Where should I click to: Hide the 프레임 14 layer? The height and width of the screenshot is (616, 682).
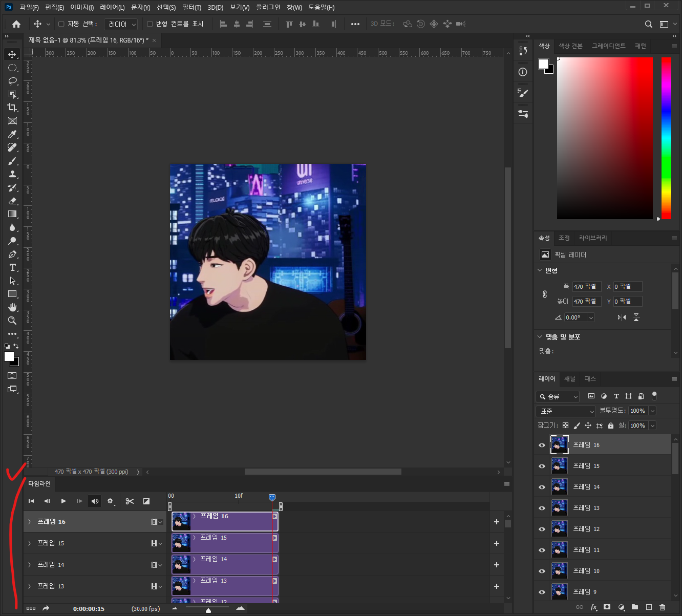pyautogui.click(x=542, y=487)
